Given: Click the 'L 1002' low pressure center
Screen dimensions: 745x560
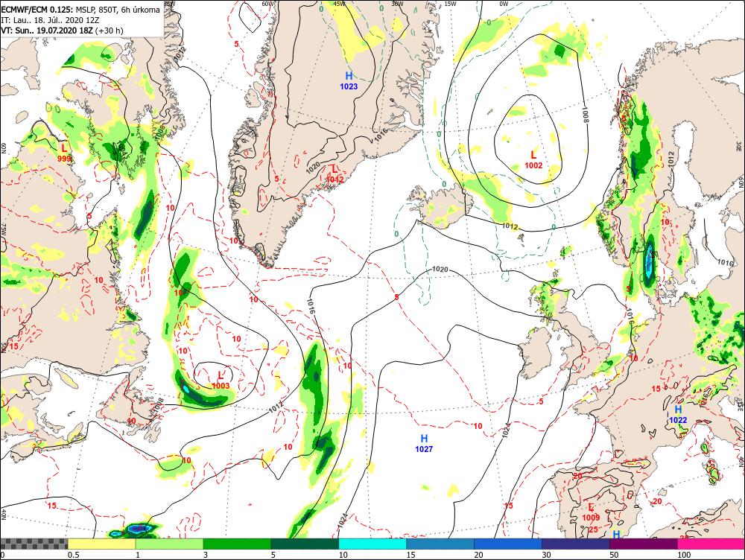Looking at the screenshot, I should pyautogui.click(x=533, y=159).
